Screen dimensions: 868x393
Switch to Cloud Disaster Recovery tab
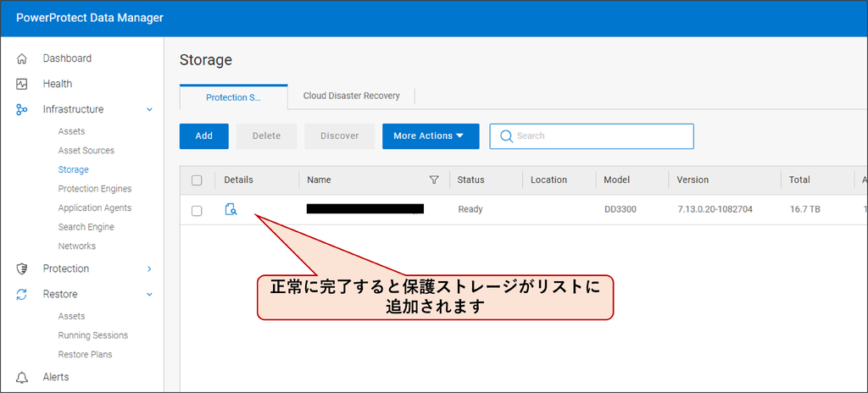[x=352, y=96]
